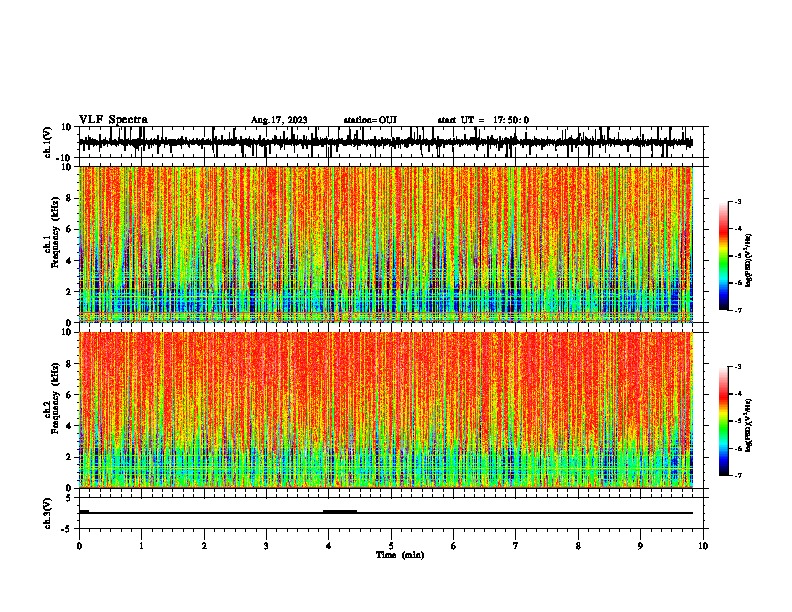Click the ch.1 colorbar PSD unit label
Image resolution: width=792 pixels, height=612 pixels.
pos(749,261)
